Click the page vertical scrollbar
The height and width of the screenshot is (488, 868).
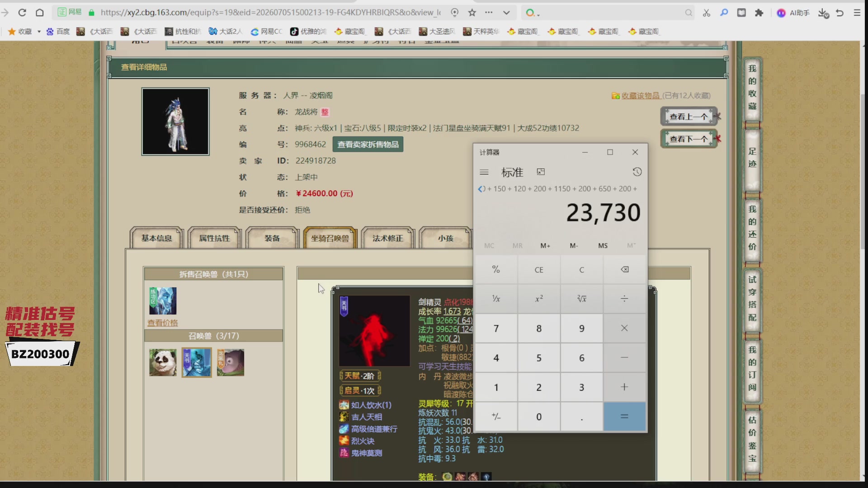pyautogui.click(x=864, y=172)
